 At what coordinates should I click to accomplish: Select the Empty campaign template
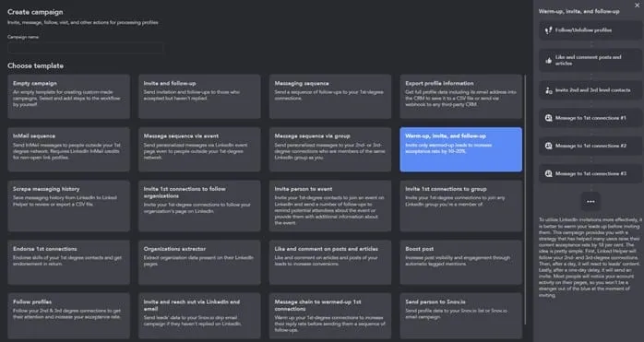pos(68,97)
